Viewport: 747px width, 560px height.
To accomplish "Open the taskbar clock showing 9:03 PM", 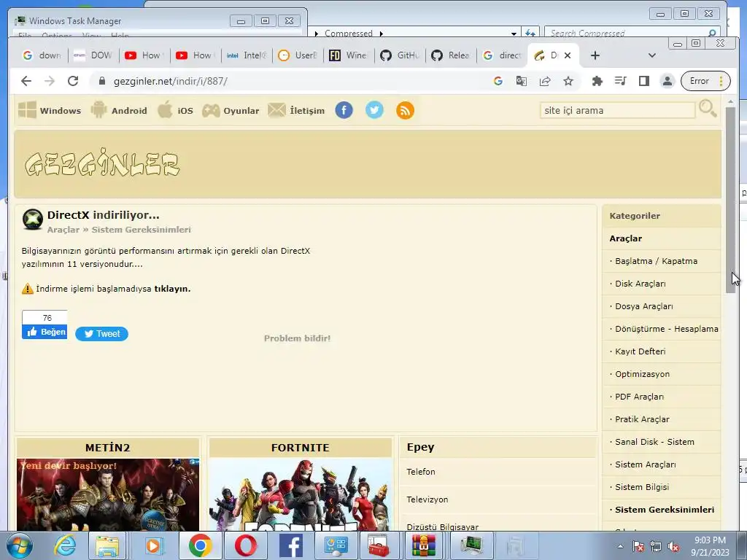I will [710, 546].
